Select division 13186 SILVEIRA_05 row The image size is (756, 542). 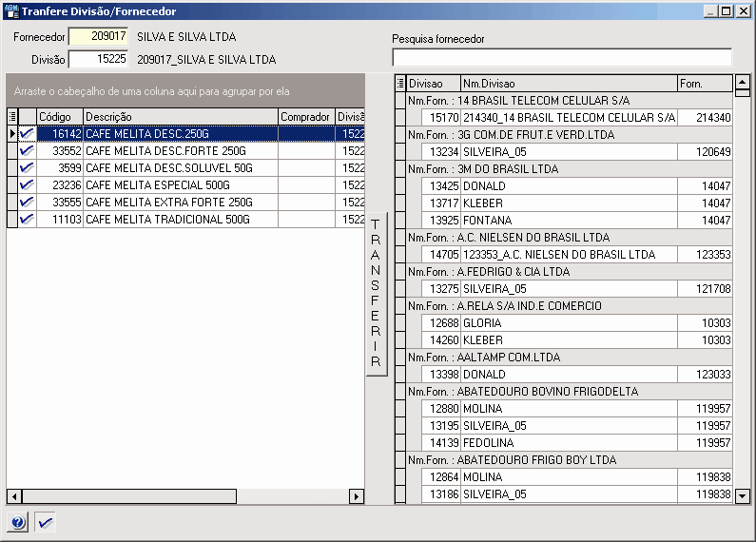[577, 494]
